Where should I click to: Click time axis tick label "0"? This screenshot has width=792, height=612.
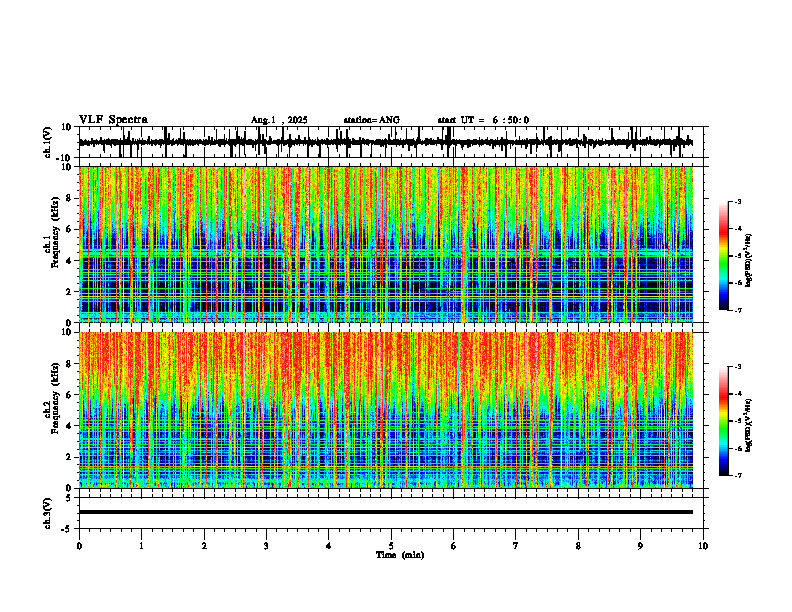point(79,546)
